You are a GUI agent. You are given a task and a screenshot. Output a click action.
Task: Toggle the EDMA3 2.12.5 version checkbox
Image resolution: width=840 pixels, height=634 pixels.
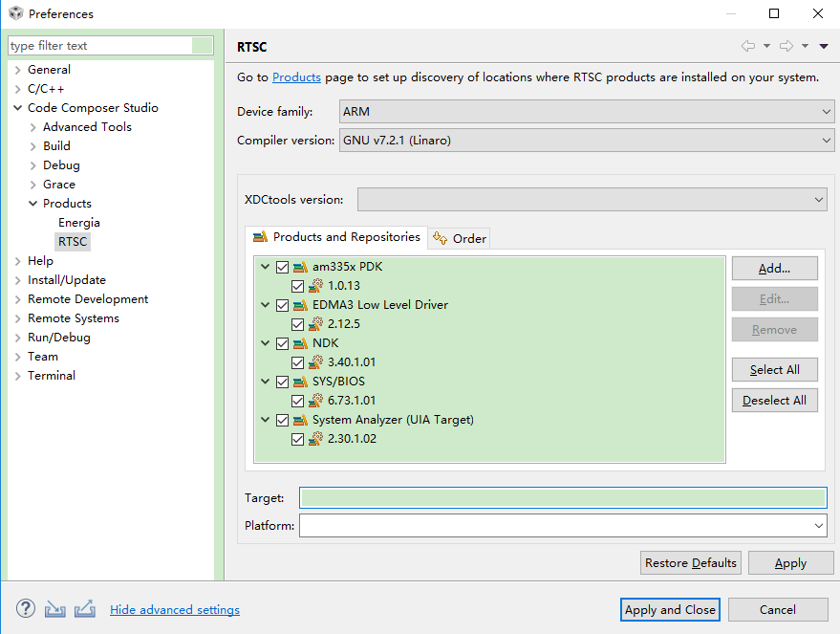coord(297,324)
